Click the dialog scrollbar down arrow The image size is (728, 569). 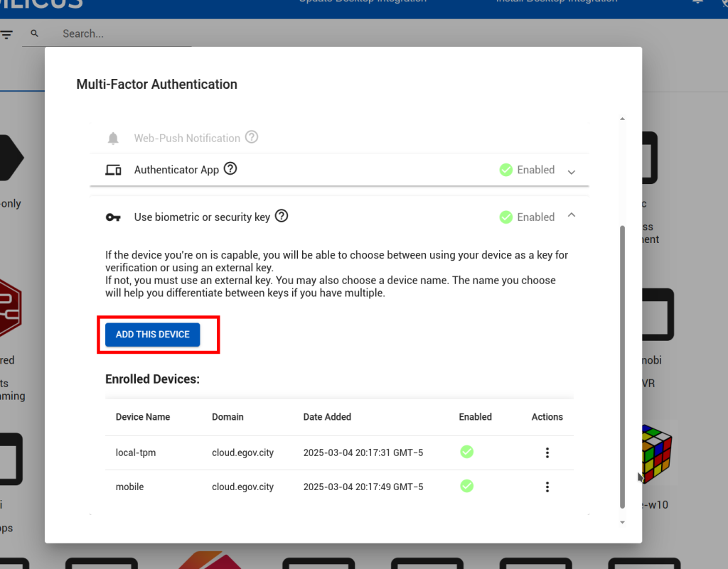click(x=622, y=523)
